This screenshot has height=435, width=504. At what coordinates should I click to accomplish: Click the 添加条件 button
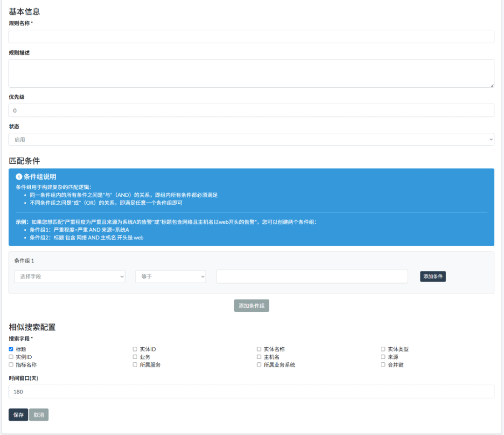(433, 276)
